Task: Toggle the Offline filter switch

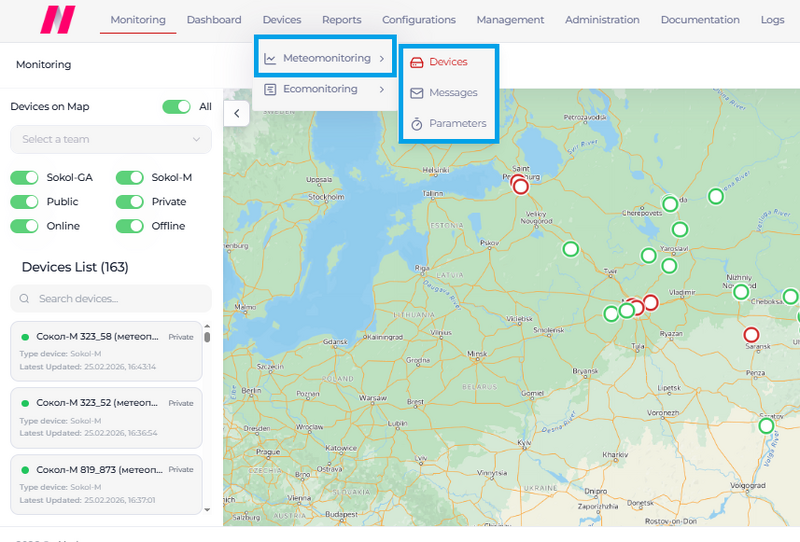Action: (x=130, y=226)
